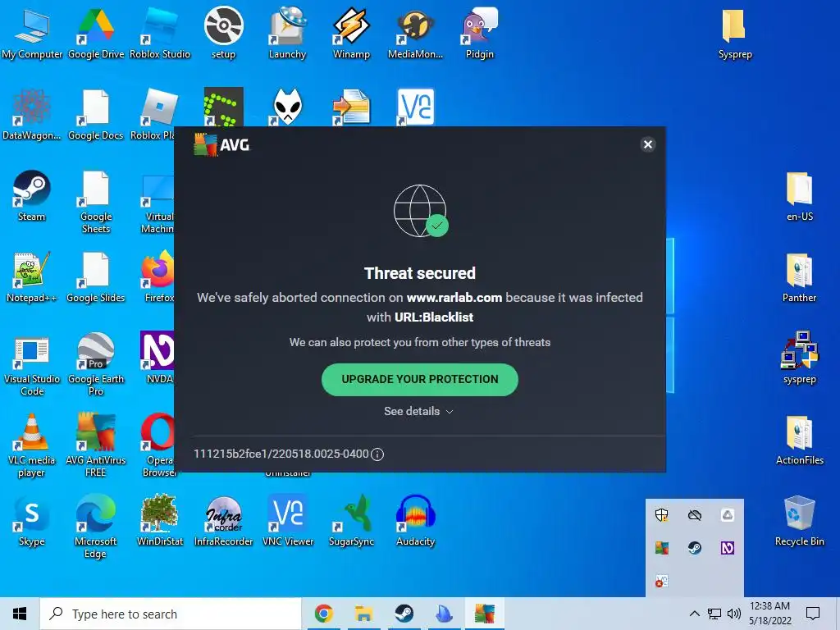Open Notepad++ desktop shortcut
This screenshot has width=840, height=630.
click(x=32, y=277)
